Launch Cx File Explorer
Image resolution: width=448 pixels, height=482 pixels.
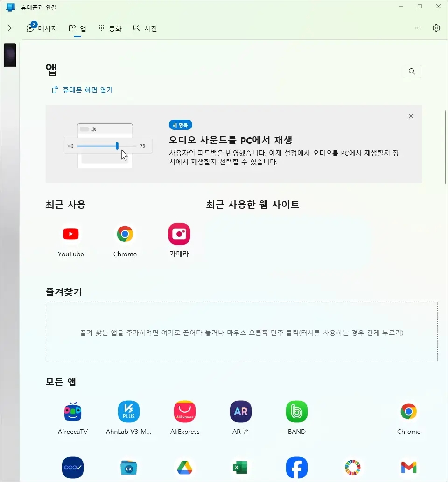click(x=128, y=468)
